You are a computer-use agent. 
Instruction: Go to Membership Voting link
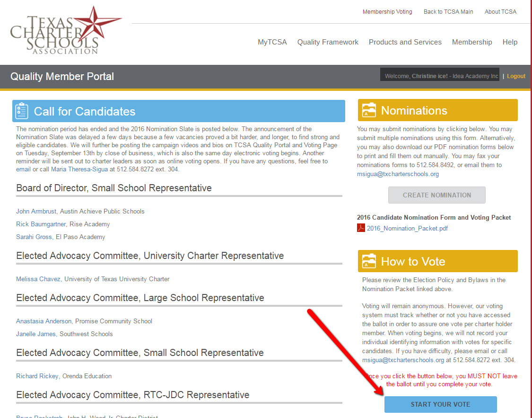pos(387,12)
